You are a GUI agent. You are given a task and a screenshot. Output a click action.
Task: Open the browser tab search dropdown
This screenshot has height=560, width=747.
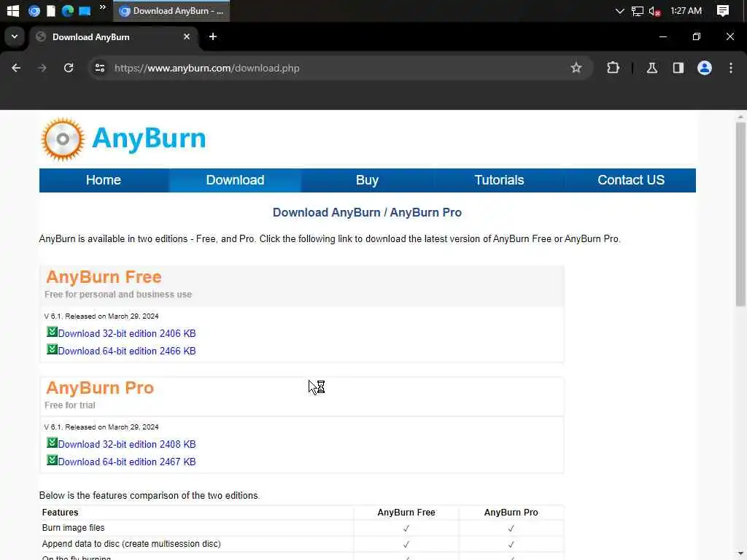click(x=15, y=36)
